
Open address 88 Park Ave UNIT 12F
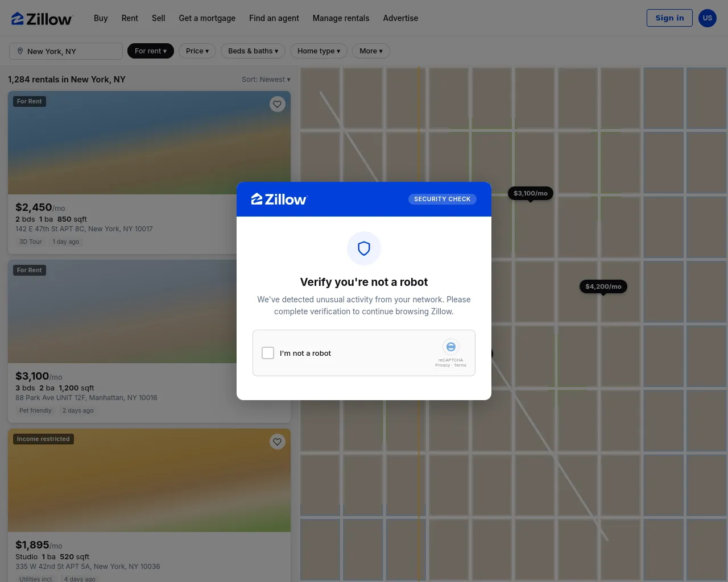(86, 398)
